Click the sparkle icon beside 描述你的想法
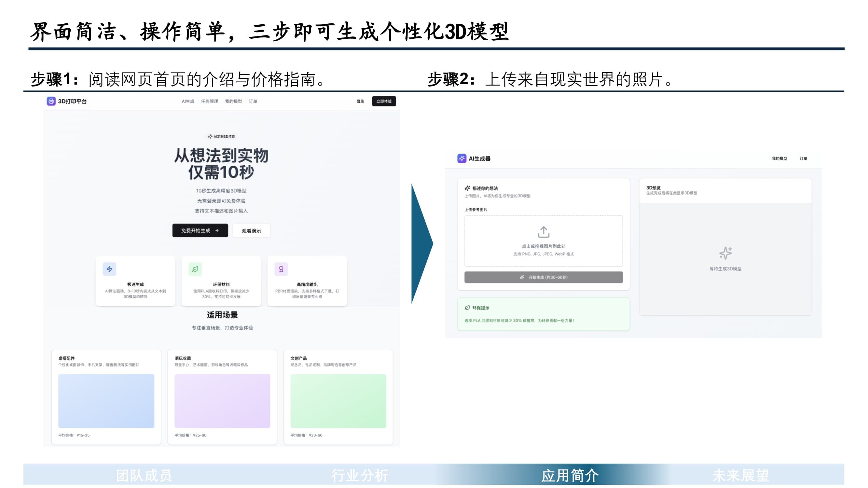 point(467,188)
